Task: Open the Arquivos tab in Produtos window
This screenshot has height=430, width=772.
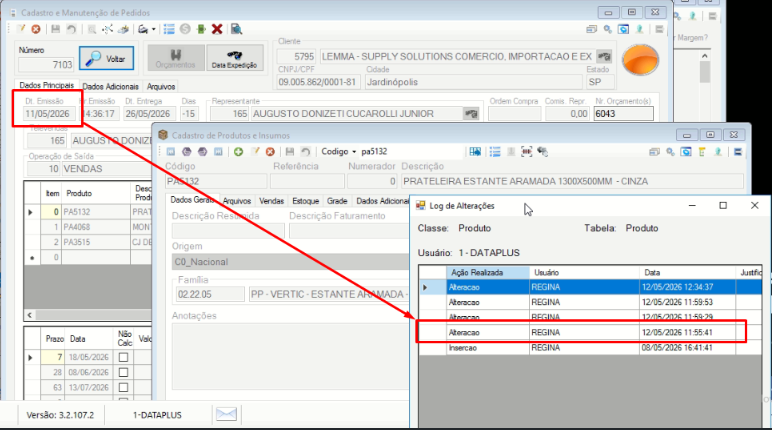Action: 237,201
